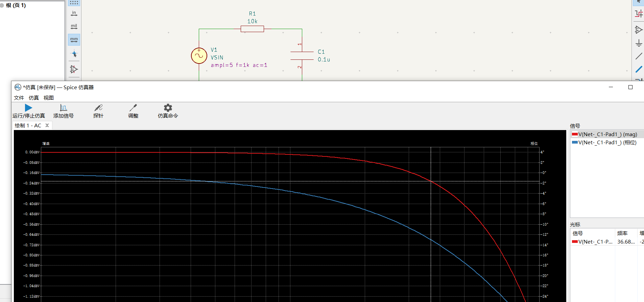
Task: Click the -0.24dBV axis tick label
Action: pyautogui.click(x=31, y=183)
